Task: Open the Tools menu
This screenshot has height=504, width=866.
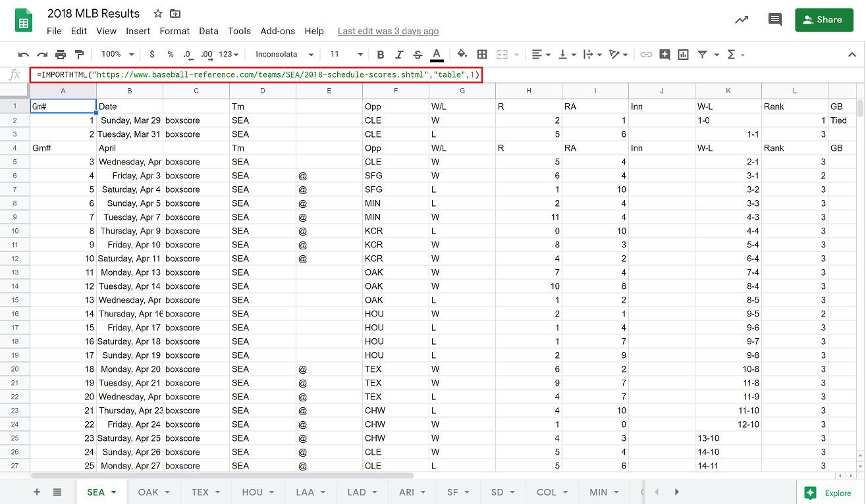Action: (239, 31)
